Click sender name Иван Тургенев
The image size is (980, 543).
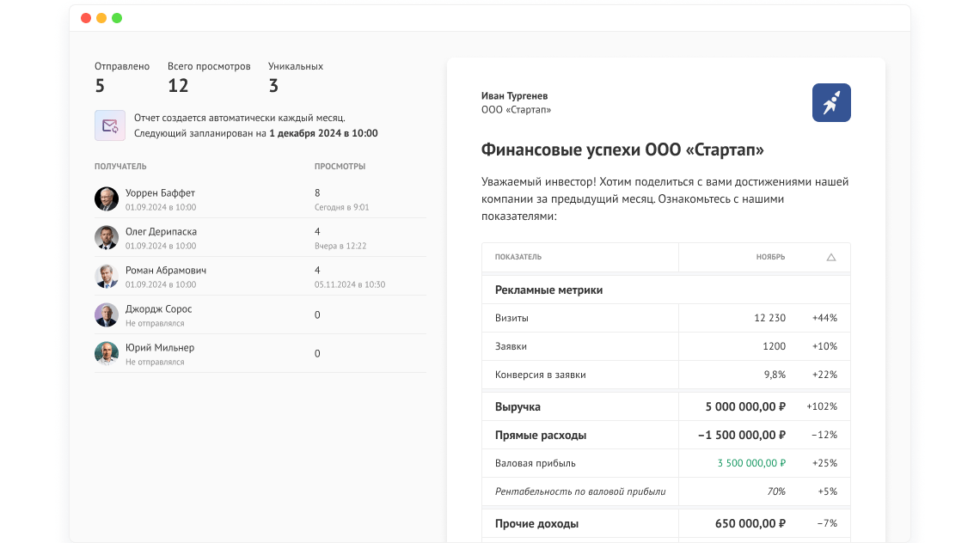(x=514, y=96)
